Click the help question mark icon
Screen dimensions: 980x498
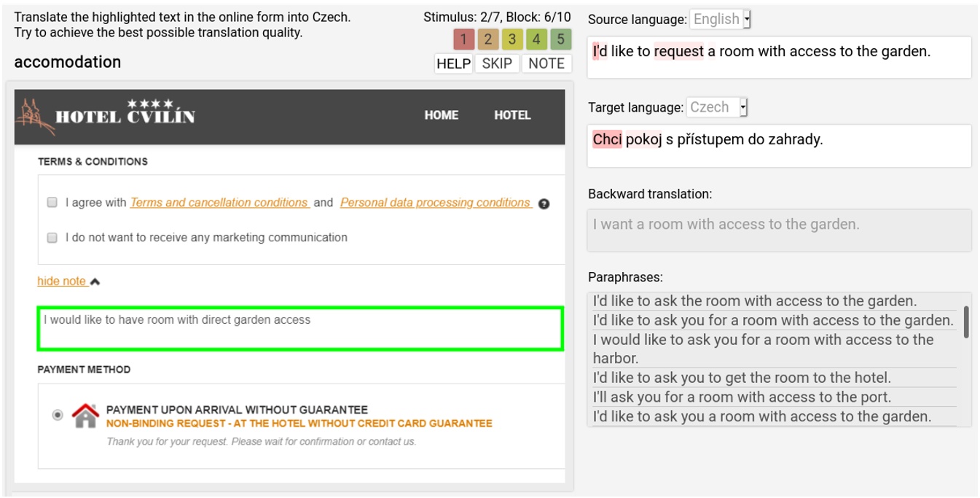pyautogui.click(x=544, y=203)
